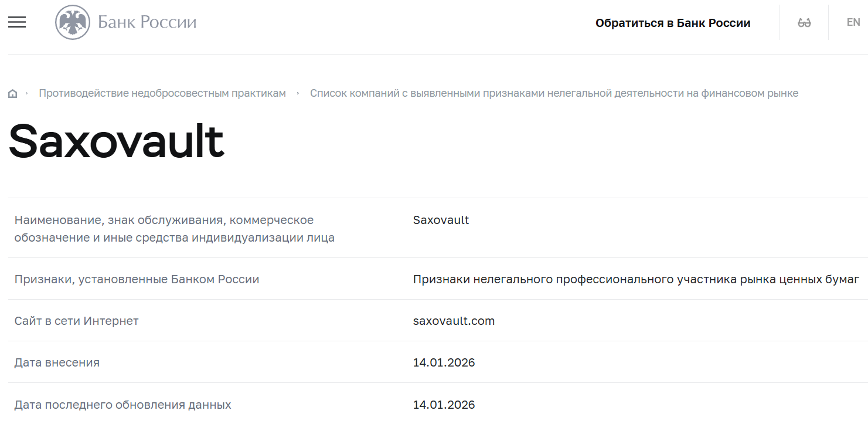This screenshot has height=424, width=868.
Task: Select the Сайт в сети Интернет label
Action: click(77, 321)
